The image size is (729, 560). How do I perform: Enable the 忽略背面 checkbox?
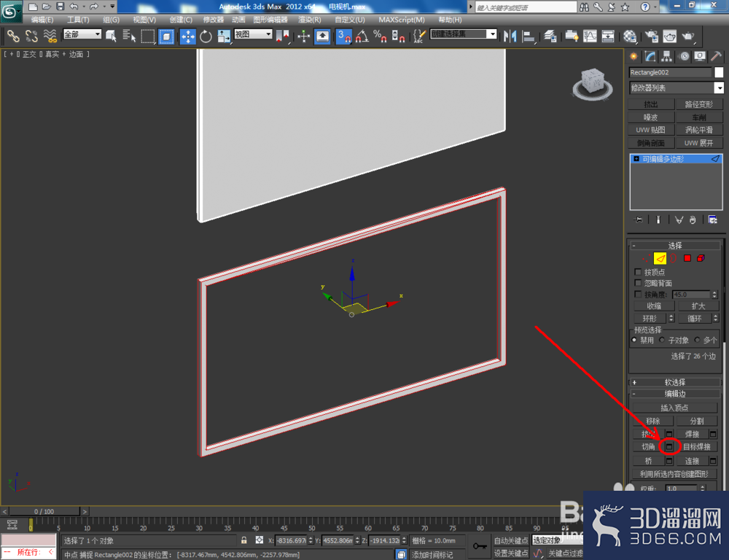coord(638,283)
